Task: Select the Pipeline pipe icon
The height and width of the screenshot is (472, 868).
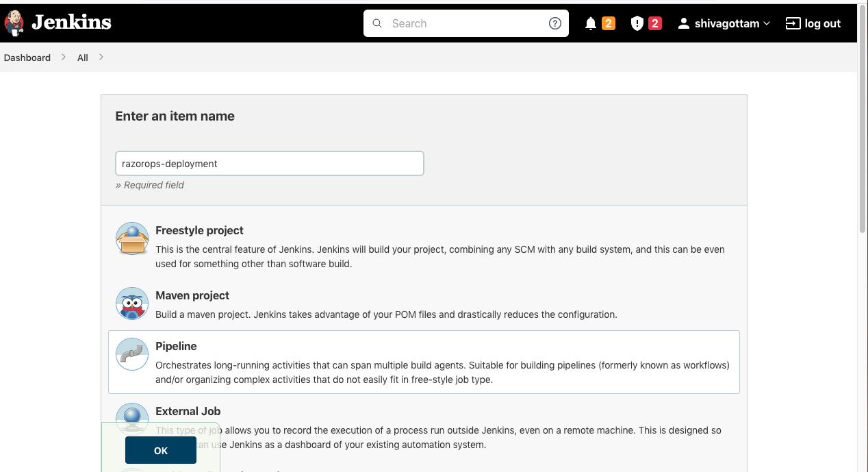Action: click(x=132, y=354)
